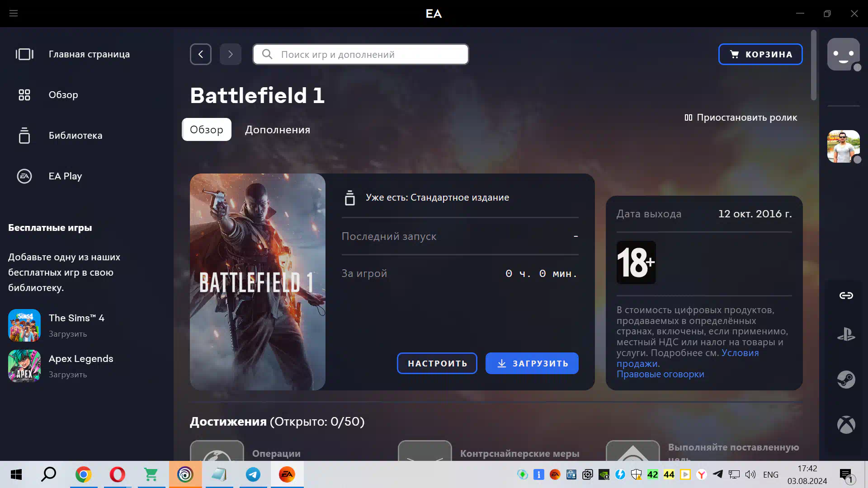Open Windows Security shield in the tray

tap(637, 474)
